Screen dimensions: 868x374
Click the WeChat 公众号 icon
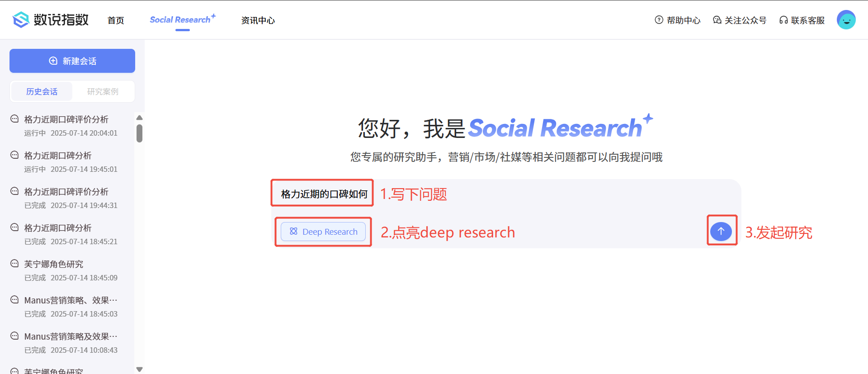coord(717,20)
